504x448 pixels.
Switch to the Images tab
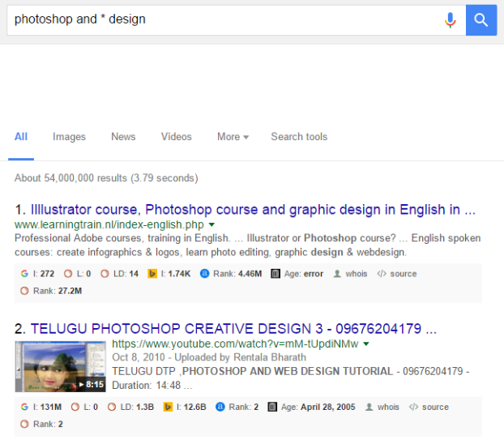69,137
